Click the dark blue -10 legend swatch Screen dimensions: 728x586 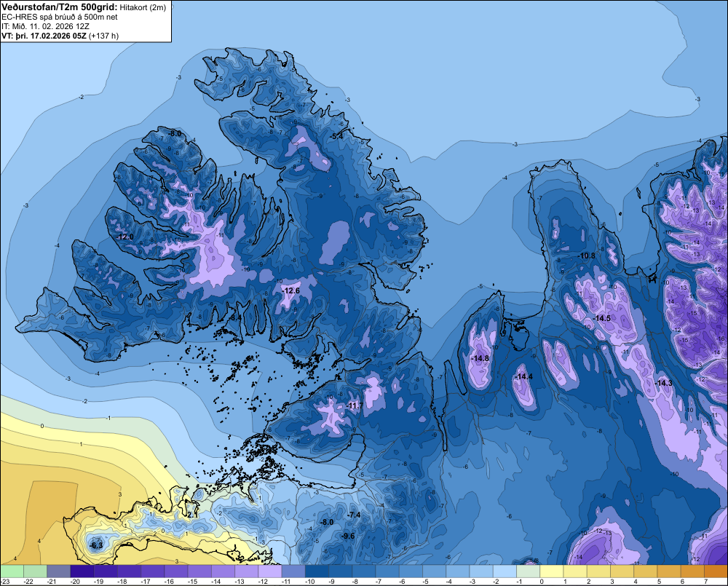(x=317, y=571)
